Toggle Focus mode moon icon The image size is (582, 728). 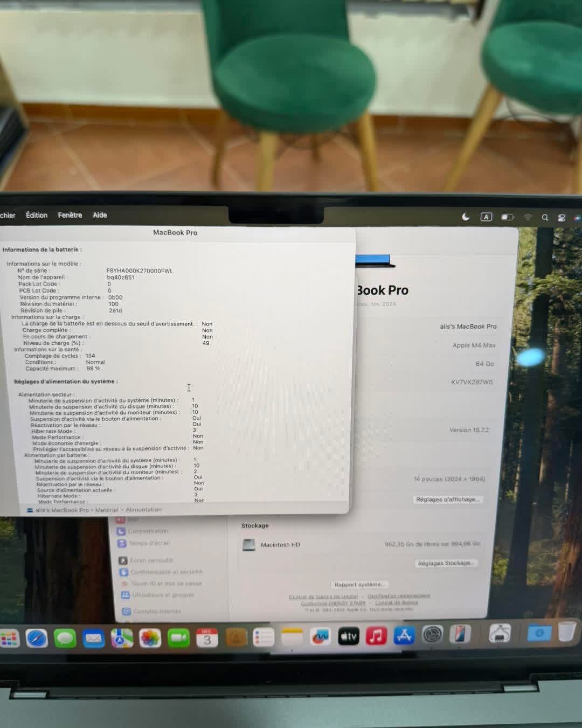(x=466, y=217)
